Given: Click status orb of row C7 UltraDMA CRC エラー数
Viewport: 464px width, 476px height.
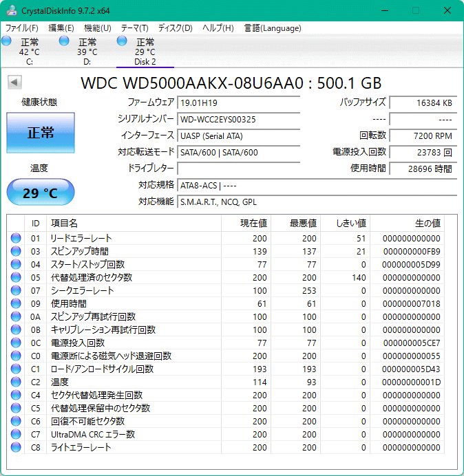Looking at the screenshot, I should click(16, 434).
